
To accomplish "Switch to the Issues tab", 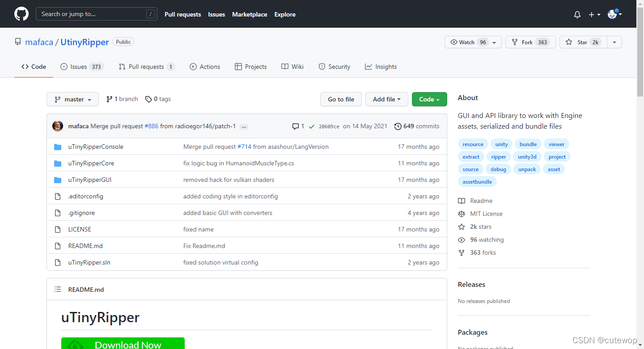I will tap(82, 67).
